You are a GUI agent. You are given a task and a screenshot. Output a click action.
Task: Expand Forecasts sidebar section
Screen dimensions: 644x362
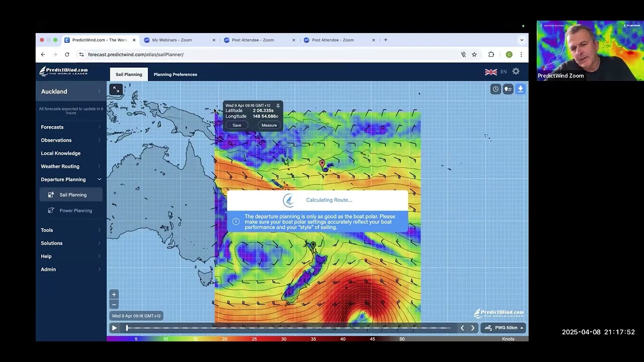coord(71,127)
